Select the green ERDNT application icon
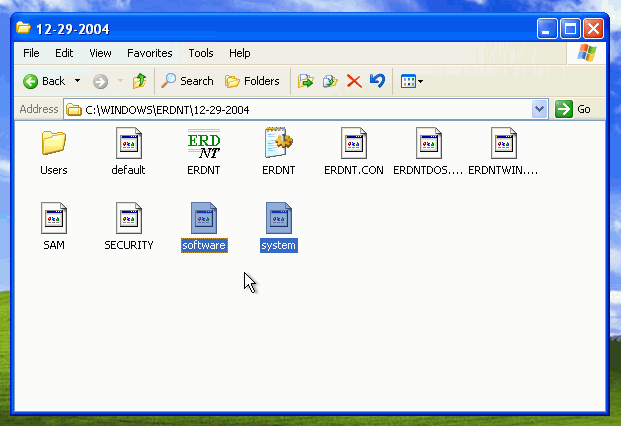Image resolution: width=621 pixels, height=426 pixels. click(204, 143)
